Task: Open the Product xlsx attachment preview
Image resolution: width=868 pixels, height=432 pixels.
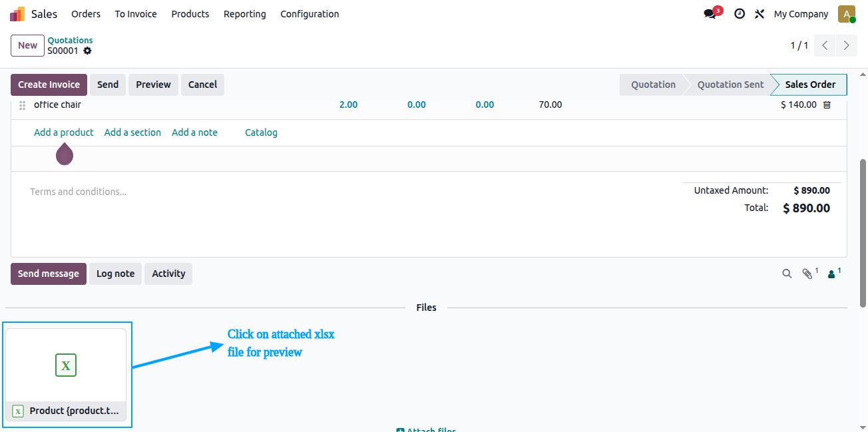Action: (66, 375)
